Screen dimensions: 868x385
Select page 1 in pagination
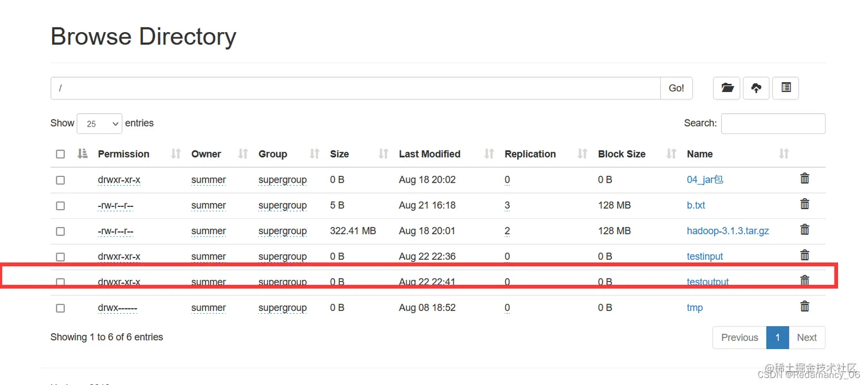click(x=778, y=337)
